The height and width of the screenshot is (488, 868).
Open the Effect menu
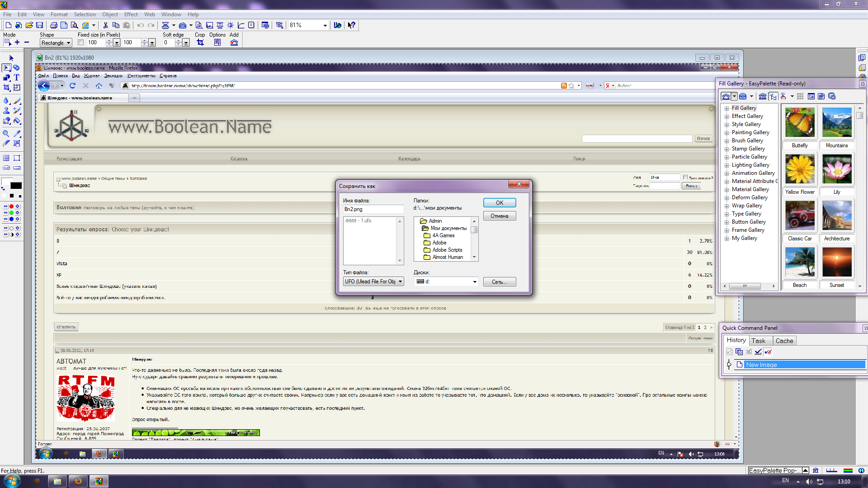pyautogui.click(x=131, y=14)
